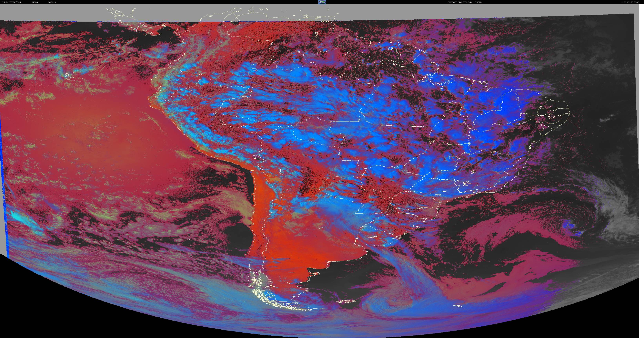The width and height of the screenshot is (644, 338).
Task: Click the CPTEC logo in the header
Action: (x=322, y=2)
